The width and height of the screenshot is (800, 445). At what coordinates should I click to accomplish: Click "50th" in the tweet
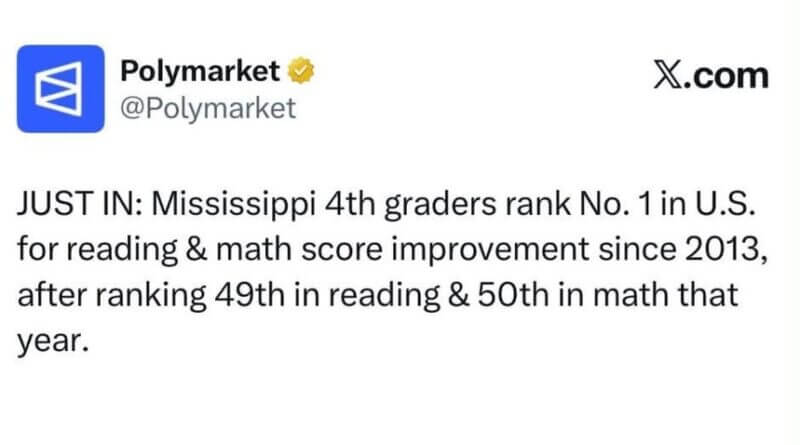point(514,295)
